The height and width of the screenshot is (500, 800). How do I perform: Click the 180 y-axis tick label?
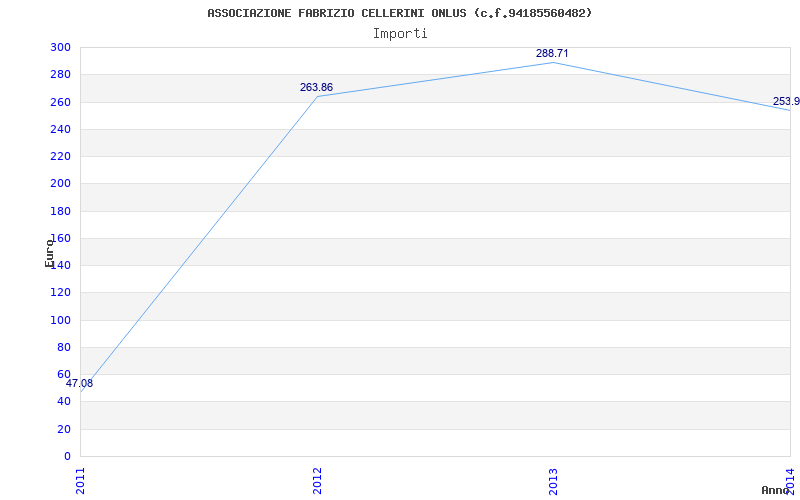[x=60, y=211]
